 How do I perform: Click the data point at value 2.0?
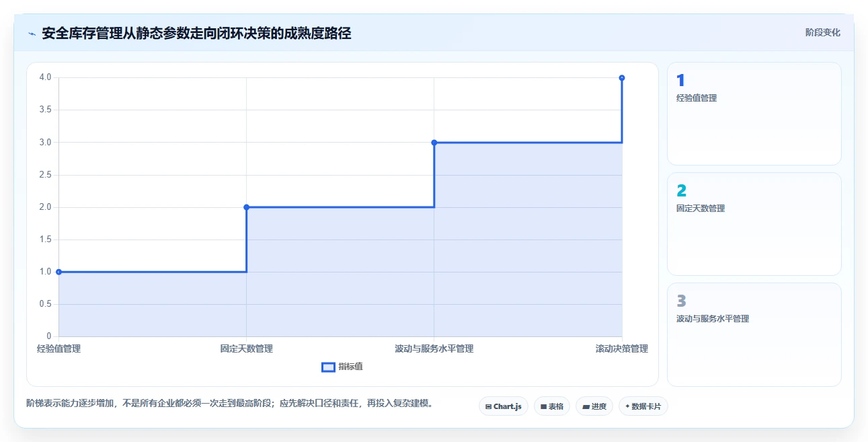246,207
